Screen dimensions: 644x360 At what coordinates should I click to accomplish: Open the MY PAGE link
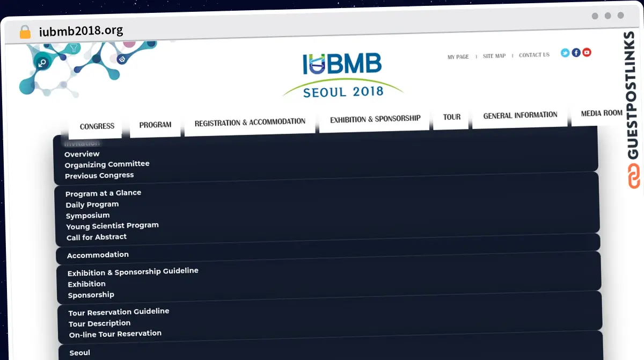pyautogui.click(x=458, y=56)
